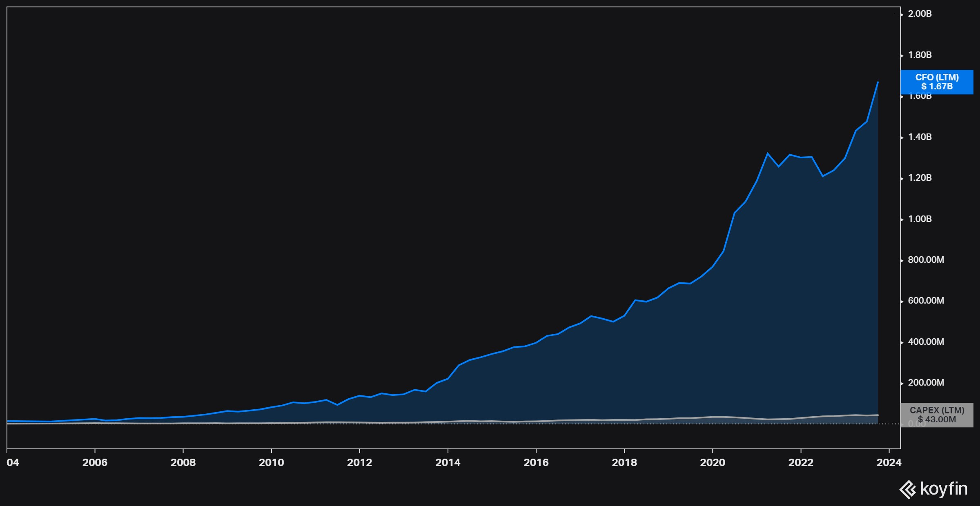Click the 2.00B label on the price axis

pyautogui.click(x=920, y=14)
